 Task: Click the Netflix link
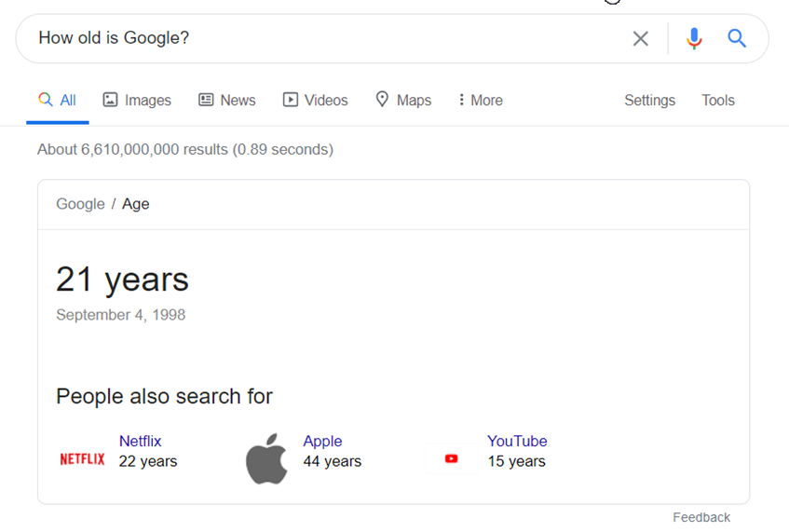[141, 442]
